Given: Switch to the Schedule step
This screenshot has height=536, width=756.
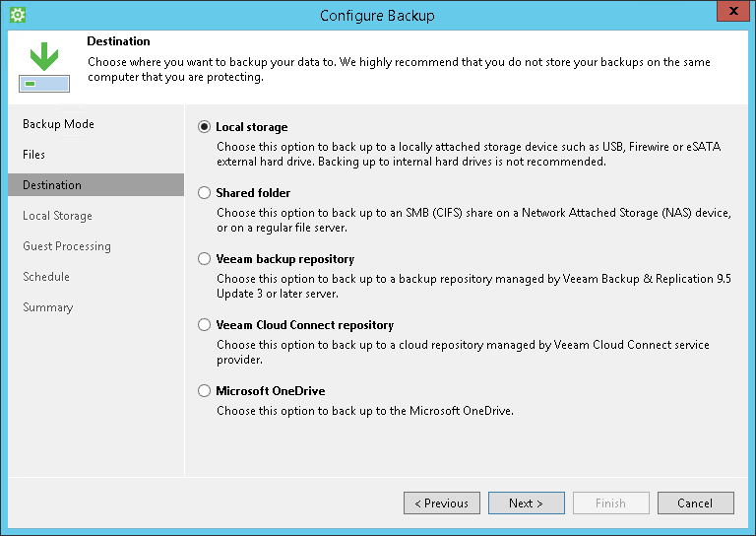Looking at the screenshot, I should (x=46, y=277).
